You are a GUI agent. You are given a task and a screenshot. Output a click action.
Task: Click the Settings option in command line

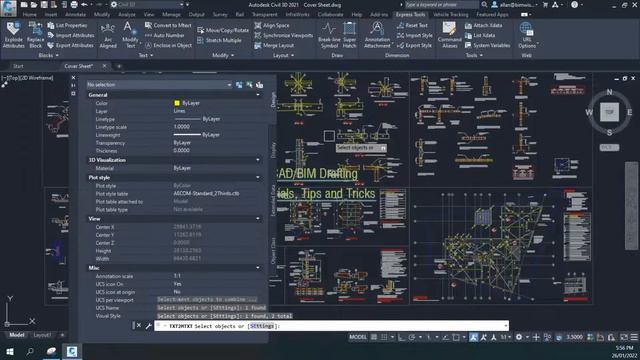(262, 326)
